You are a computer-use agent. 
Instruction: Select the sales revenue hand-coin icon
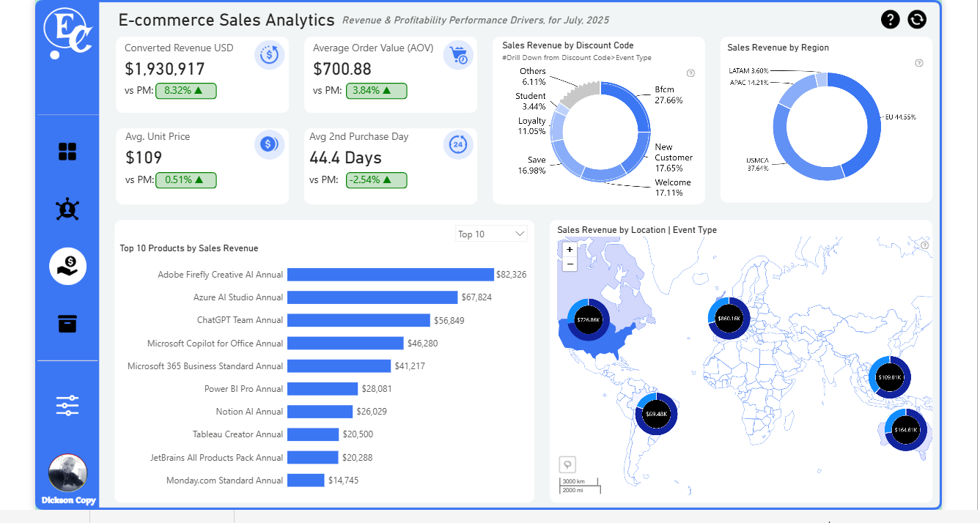(67, 266)
